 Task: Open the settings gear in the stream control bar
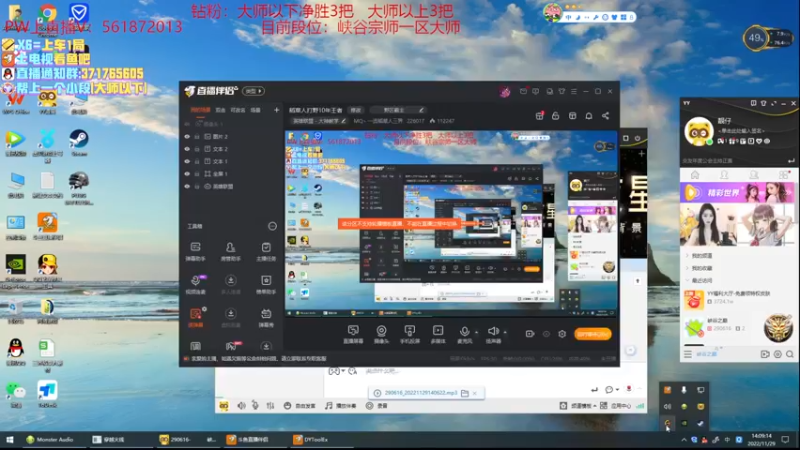click(x=562, y=334)
